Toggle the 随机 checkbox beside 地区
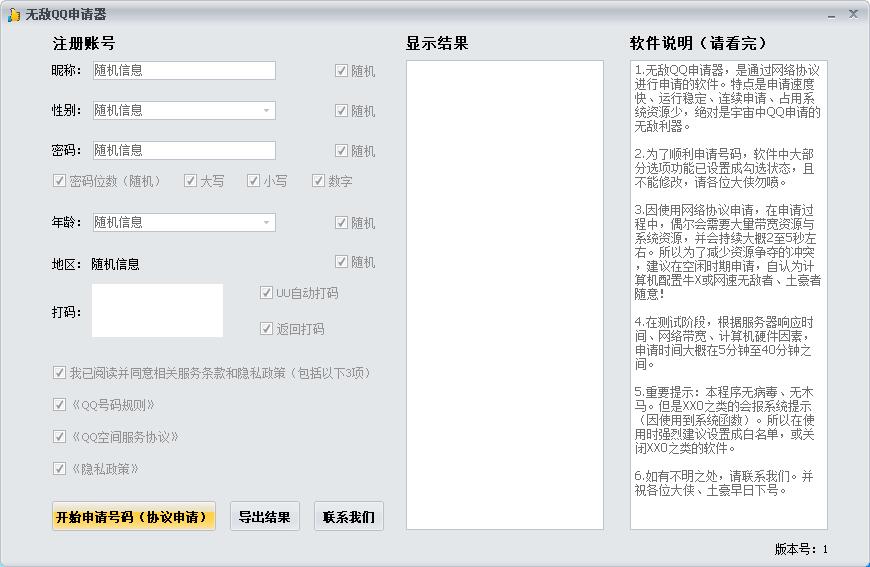Screen dimensions: 870x567 pyautogui.click(x=342, y=262)
